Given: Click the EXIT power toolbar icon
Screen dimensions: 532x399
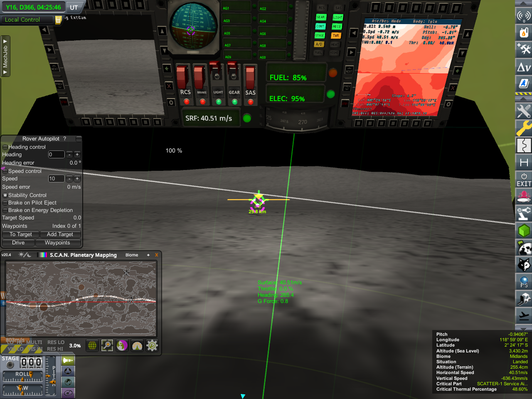Looking at the screenshot, I should pos(524,180).
